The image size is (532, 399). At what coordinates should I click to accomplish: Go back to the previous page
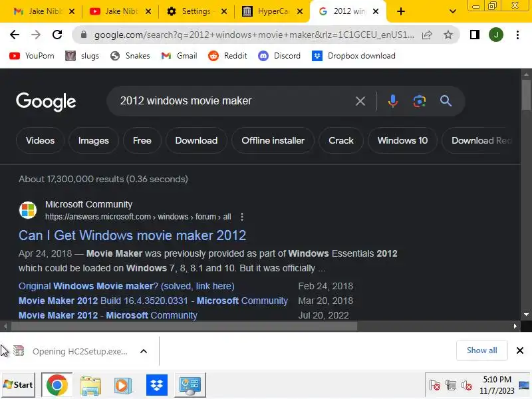15,35
